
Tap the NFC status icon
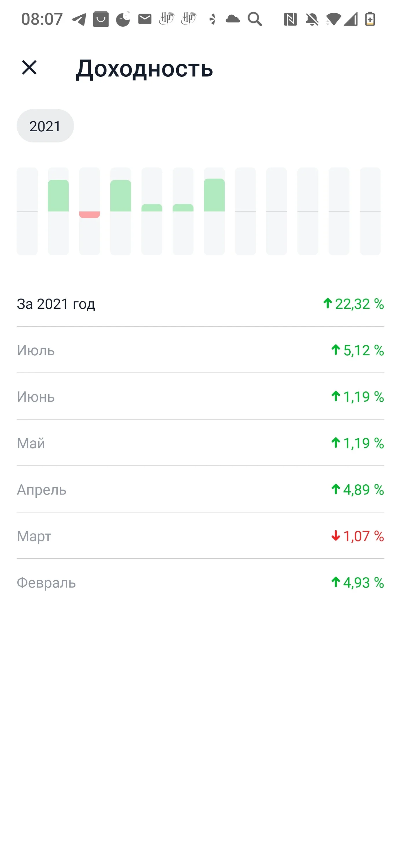(x=290, y=19)
